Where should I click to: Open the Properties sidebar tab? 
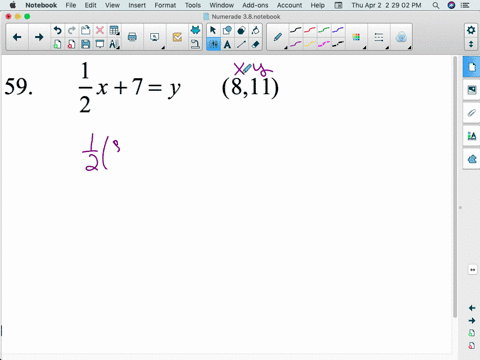472,136
